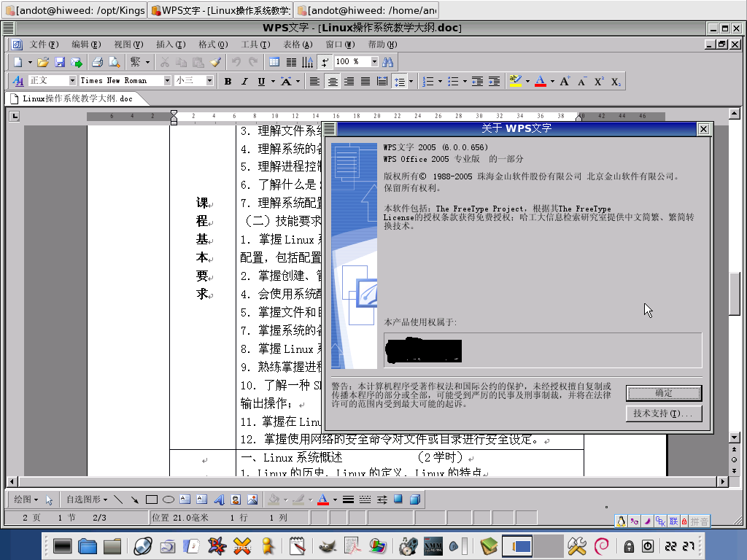
Task: Expand the font color dropdown arrow in formatting toolbar
Action: pyautogui.click(x=553, y=82)
